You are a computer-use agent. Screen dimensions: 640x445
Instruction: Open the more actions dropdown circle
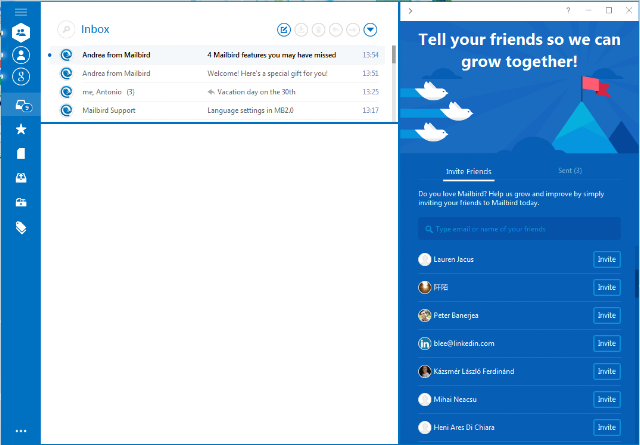[370, 29]
